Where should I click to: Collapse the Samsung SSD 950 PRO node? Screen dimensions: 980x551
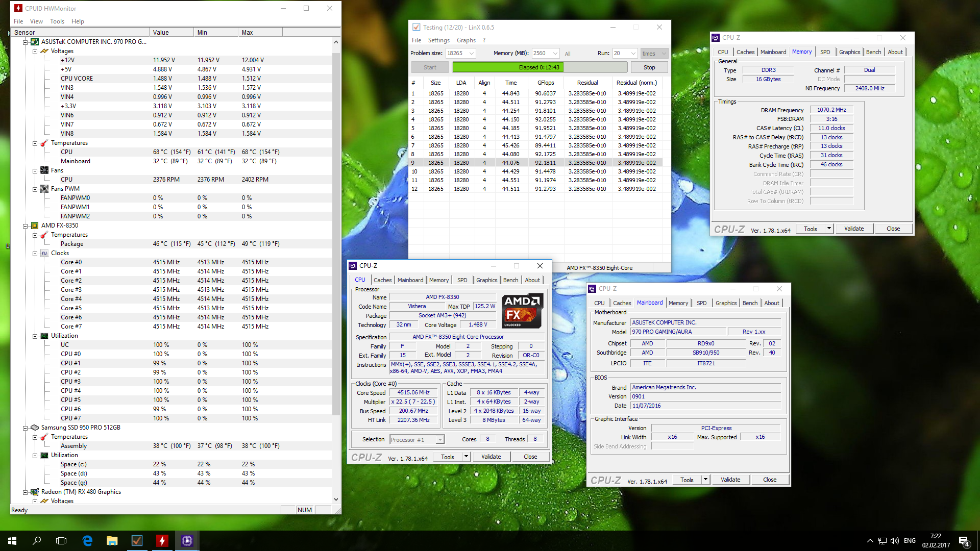point(25,428)
